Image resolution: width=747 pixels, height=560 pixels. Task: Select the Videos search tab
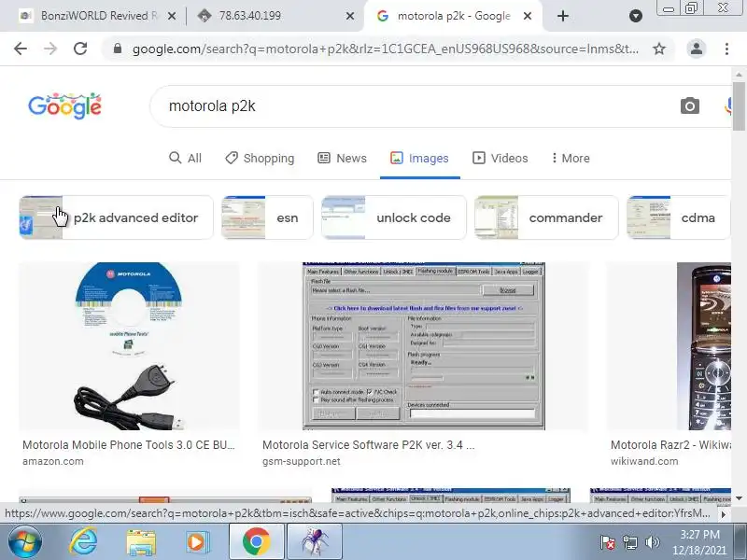point(500,158)
